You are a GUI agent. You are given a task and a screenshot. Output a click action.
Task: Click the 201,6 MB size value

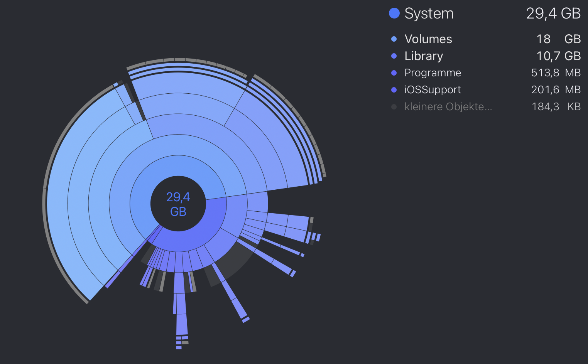click(x=556, y=90)
